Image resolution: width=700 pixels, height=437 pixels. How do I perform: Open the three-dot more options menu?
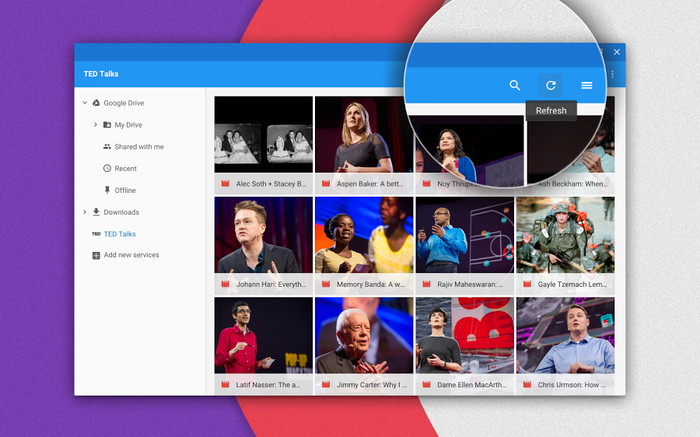(x=612, y=74)
